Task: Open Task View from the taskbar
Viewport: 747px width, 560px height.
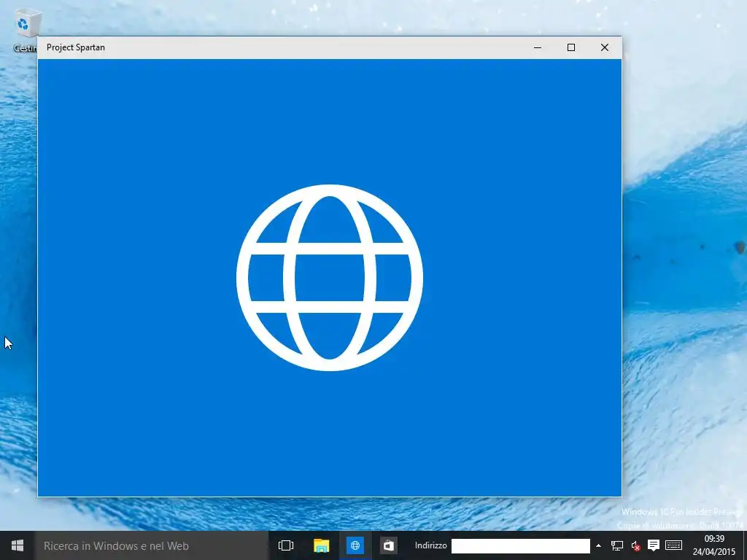Action: coord(286,545)
